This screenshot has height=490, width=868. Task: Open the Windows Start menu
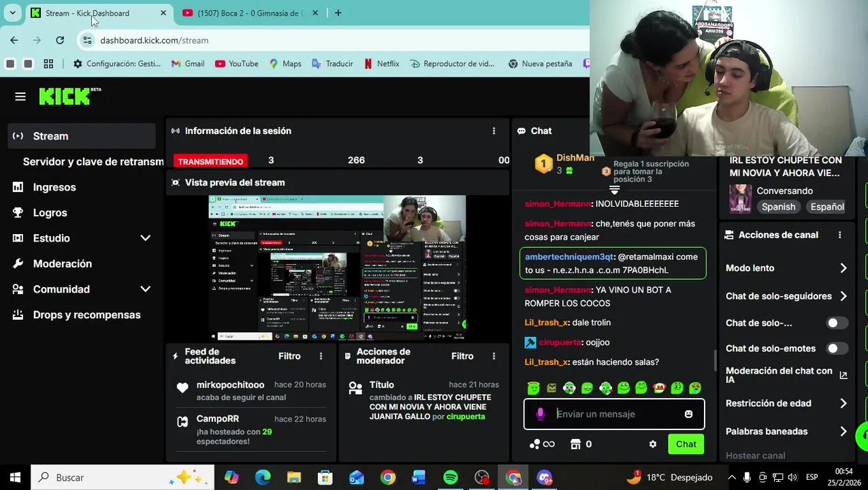pos(15,478)
